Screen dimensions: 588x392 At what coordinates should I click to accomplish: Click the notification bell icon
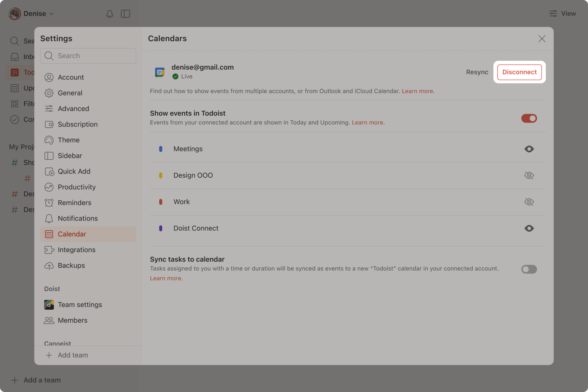pos(110,14)
